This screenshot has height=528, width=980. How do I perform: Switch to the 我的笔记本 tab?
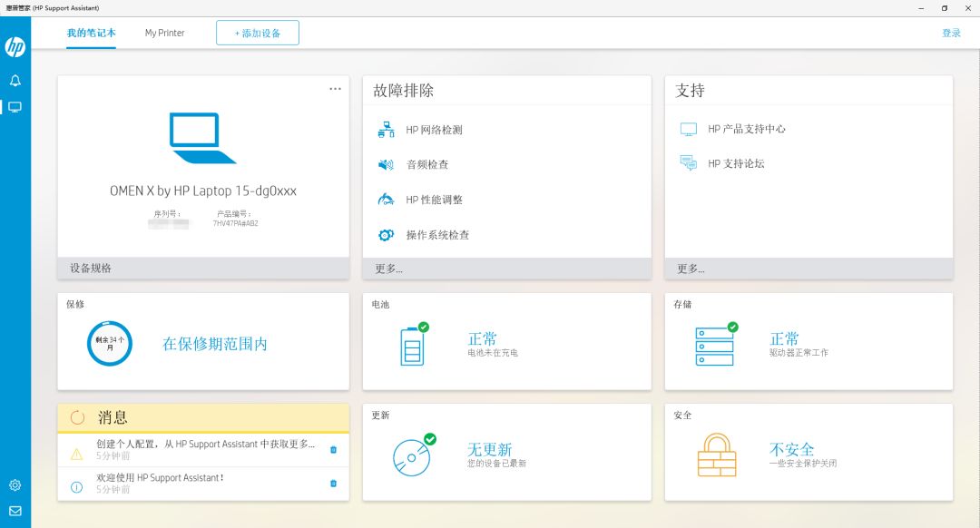point(92,34)
